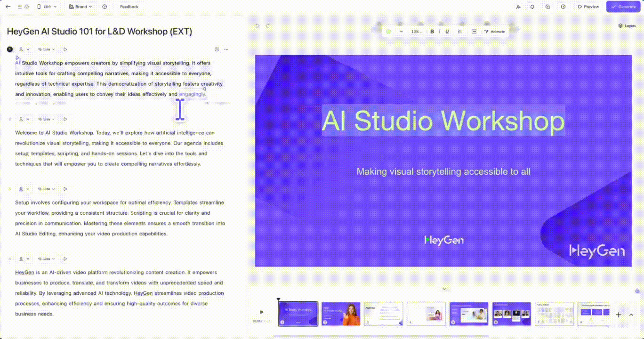Open the help question mark icon

click(x=105, y=7)
